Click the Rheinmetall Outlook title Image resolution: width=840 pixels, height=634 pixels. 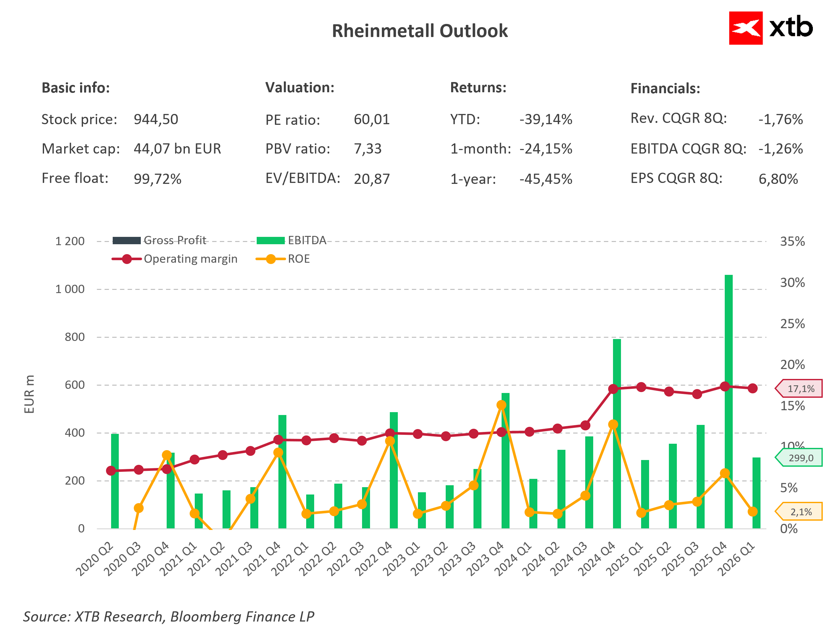[420, 31]
